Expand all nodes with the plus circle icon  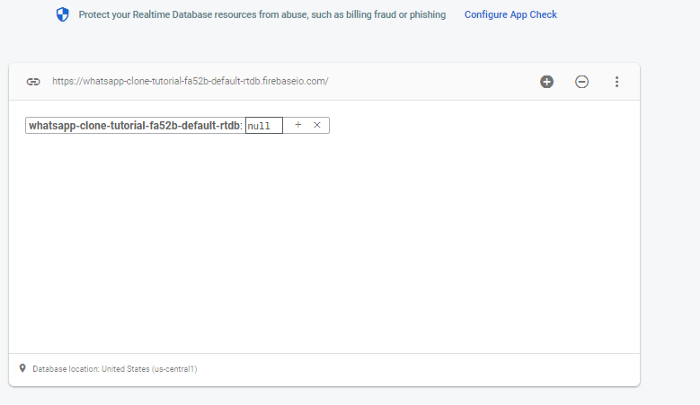pos(547,81)
